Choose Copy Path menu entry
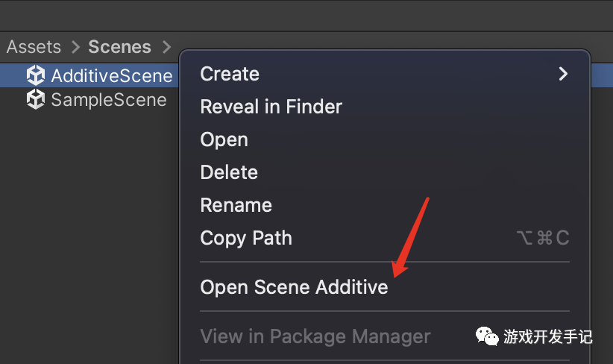This screenshot has height=364, width=613. click(246, 238)
